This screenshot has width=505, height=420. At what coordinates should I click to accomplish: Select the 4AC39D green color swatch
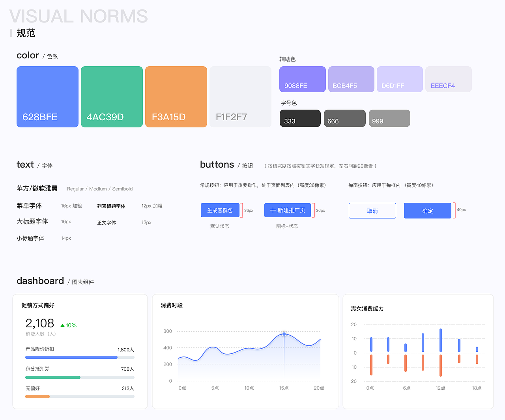(112, 97)
